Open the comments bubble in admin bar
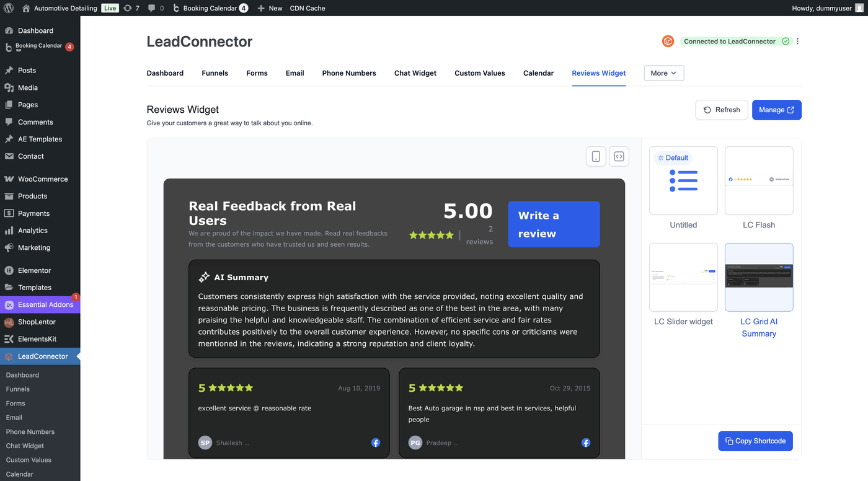Viewport: 868px width, 481px height. 156,8
